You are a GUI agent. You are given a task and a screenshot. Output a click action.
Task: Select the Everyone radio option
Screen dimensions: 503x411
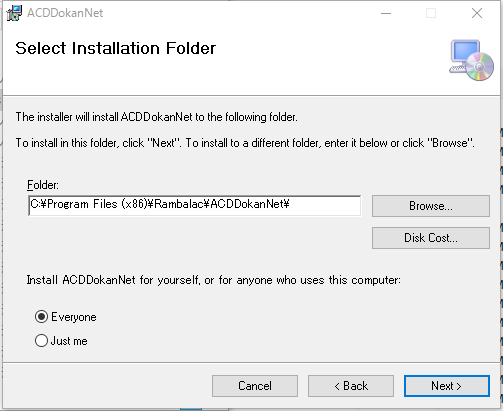pos(41,317)
